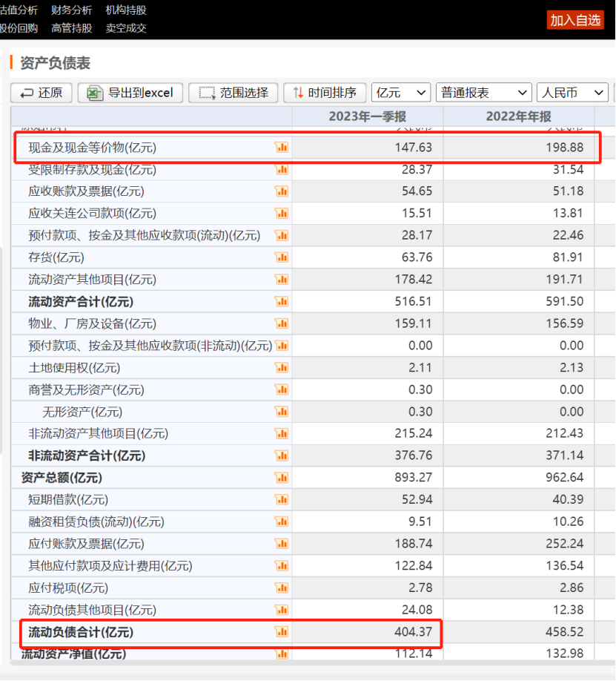Select the 2023年一季报 column header

368,116
